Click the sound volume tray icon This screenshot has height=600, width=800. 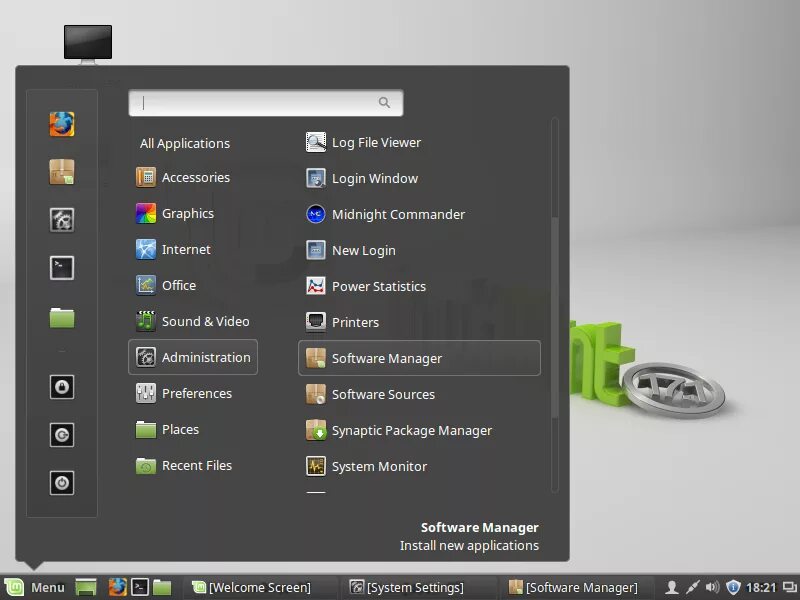click(x=712, y=587)
